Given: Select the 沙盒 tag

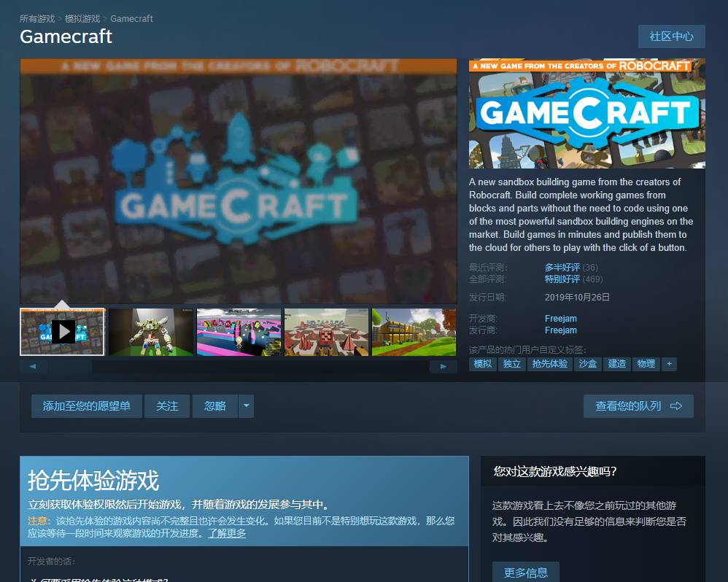Looking at the screenshot, I should (x=588, y=364).
